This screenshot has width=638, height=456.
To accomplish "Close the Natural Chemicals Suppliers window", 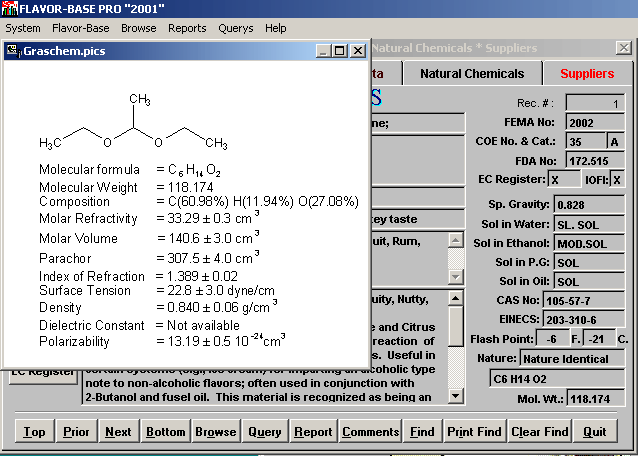I will pos(623,47).
